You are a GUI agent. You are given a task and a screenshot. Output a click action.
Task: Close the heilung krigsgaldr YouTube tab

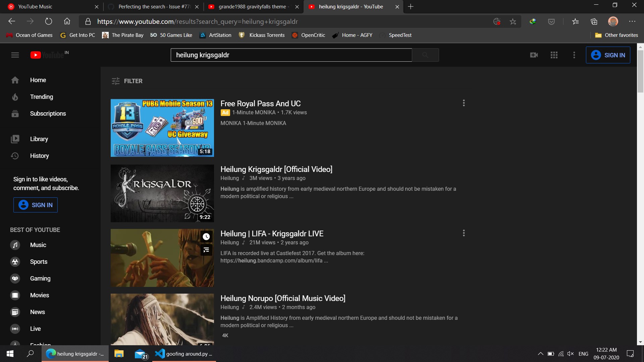tap(397, 7)
